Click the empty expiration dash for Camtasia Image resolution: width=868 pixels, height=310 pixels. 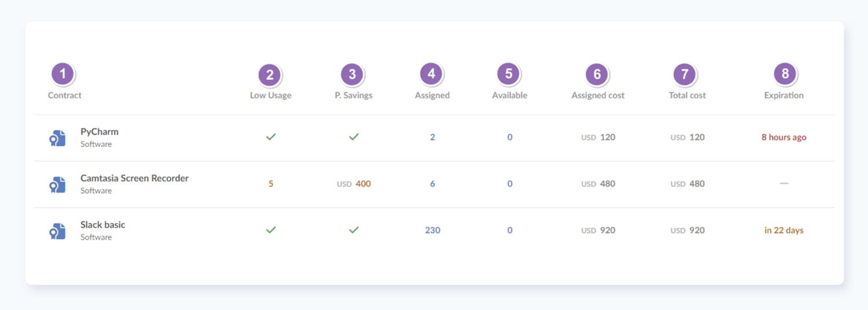point(784,183)
